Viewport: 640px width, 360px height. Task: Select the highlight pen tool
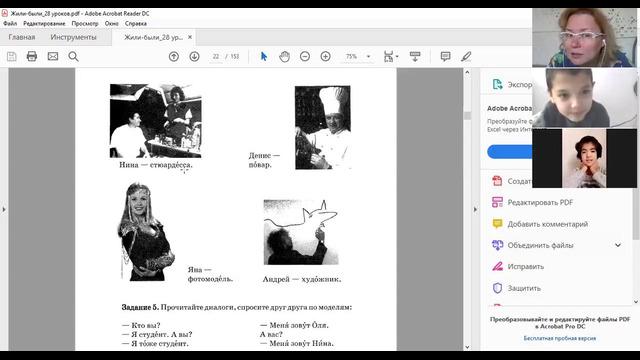[466, 56]
